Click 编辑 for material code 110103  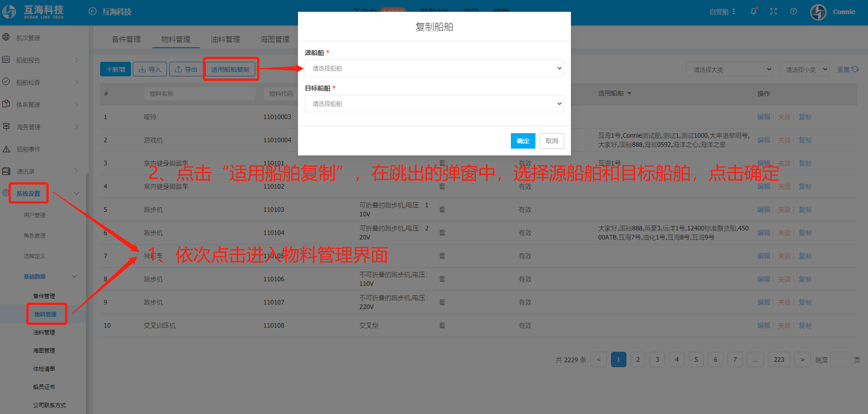pyautogui.click(x=763, y=209)
